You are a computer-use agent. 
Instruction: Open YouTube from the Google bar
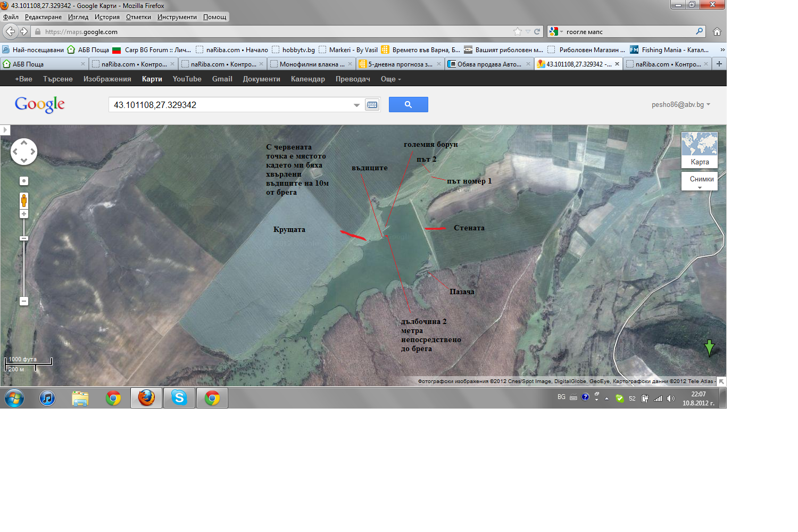187,79
